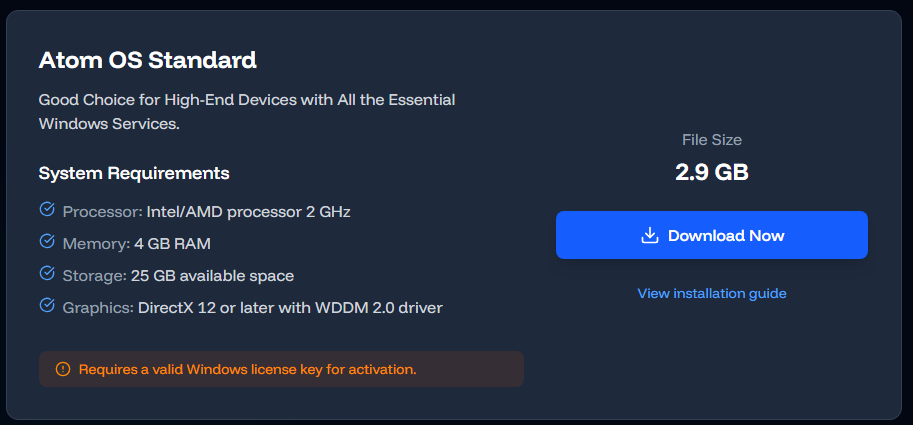This screenshot has width=913, height=425.
Task: Select the Atom OS Standard heading
Action: click(147, 61)
